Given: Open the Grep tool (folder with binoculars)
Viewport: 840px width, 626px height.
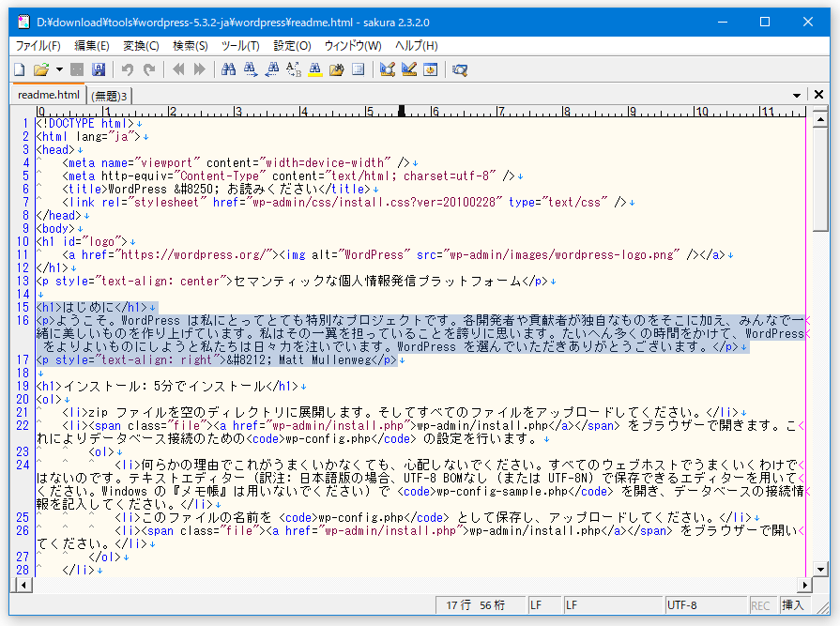Looking at the screenshot, I should 336,69.
